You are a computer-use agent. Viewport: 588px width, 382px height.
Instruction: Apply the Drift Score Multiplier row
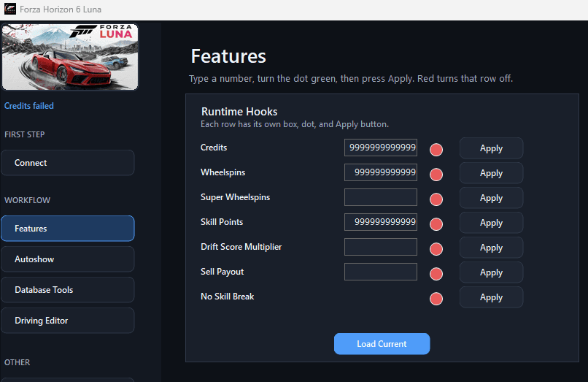[491, 247]
